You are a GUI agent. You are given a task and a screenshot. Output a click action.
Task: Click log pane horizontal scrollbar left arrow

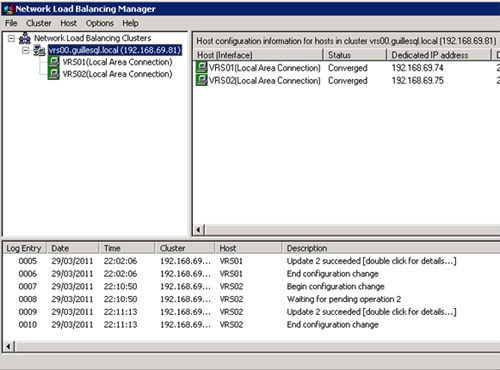coord(9,347)
